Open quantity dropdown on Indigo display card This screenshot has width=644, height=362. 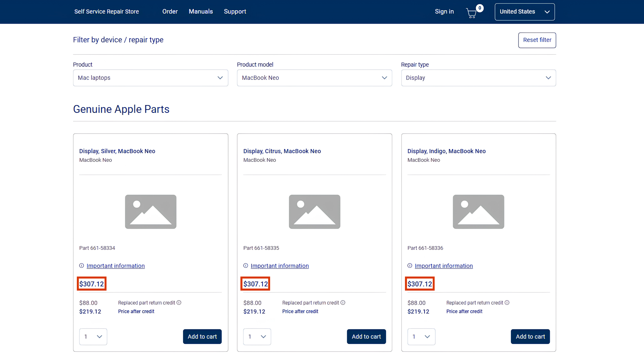point(421,337)
